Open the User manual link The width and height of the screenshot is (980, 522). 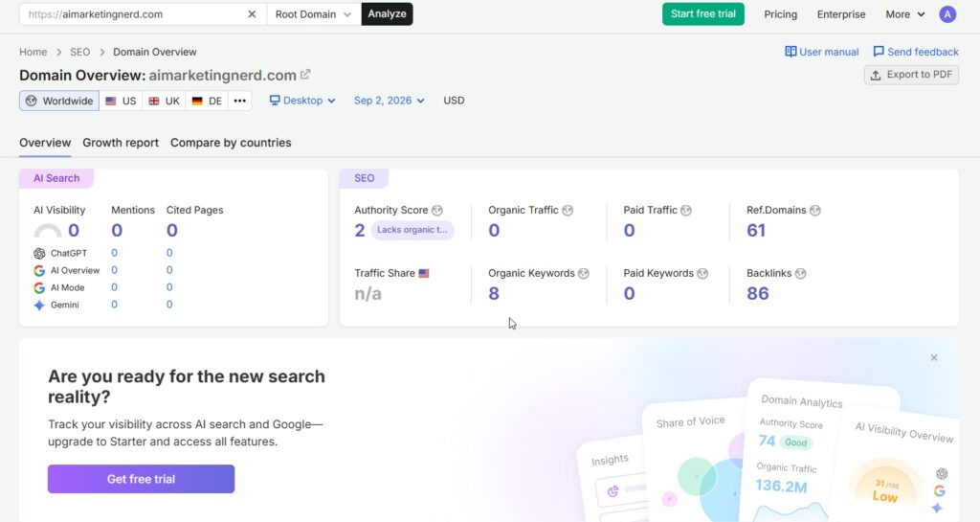point(822,52)
